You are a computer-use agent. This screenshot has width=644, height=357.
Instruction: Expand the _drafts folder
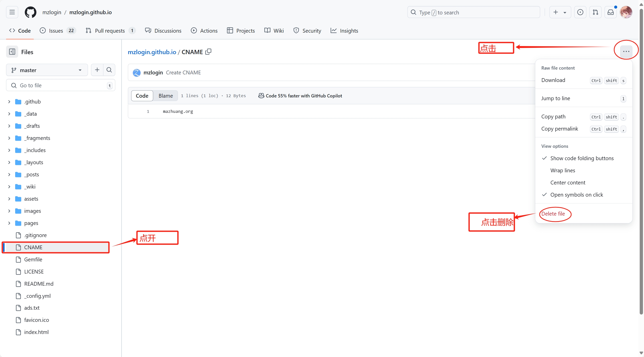pyautogui.click(x=9, y=126)
